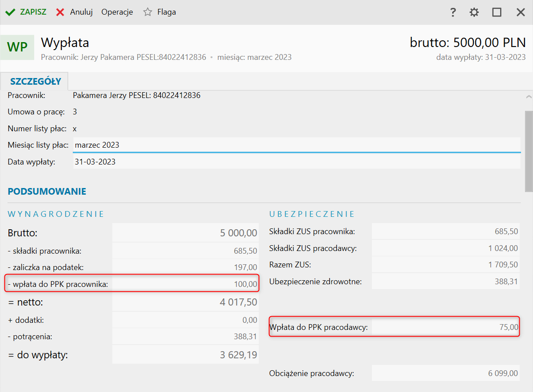Click the Brutto amount 5 000,00 field

(186, 233)
